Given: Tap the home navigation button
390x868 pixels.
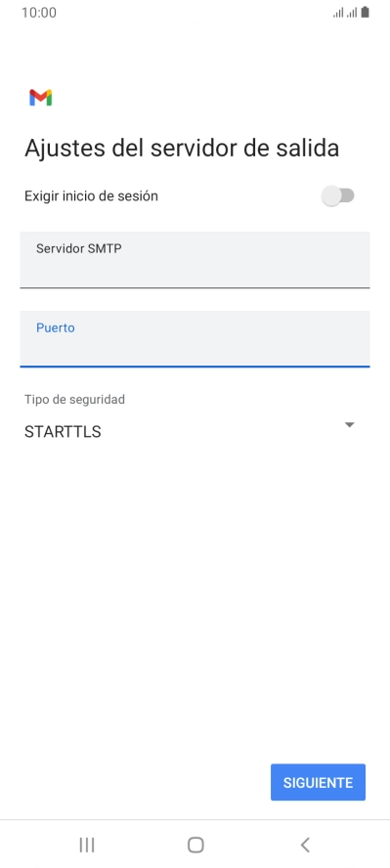Looking at the screenshot, I should pyautogui.click(x=195, y=845).
